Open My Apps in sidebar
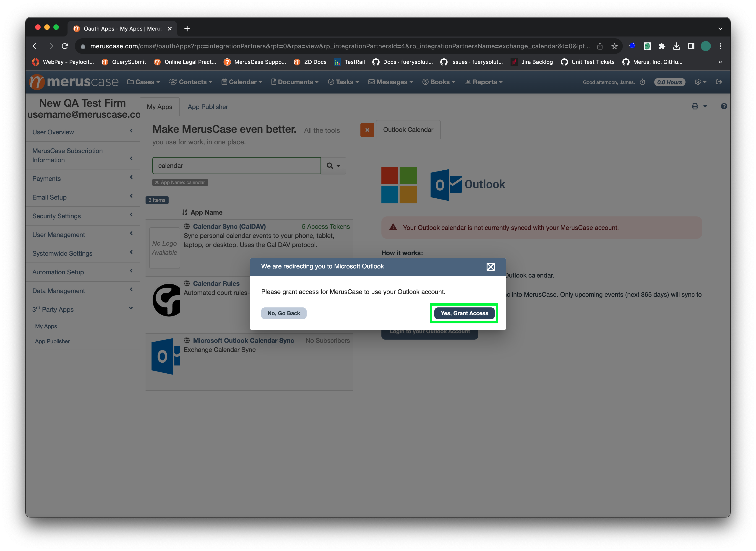Viewport: 756px width, 551px height. [x=46, y=326]
